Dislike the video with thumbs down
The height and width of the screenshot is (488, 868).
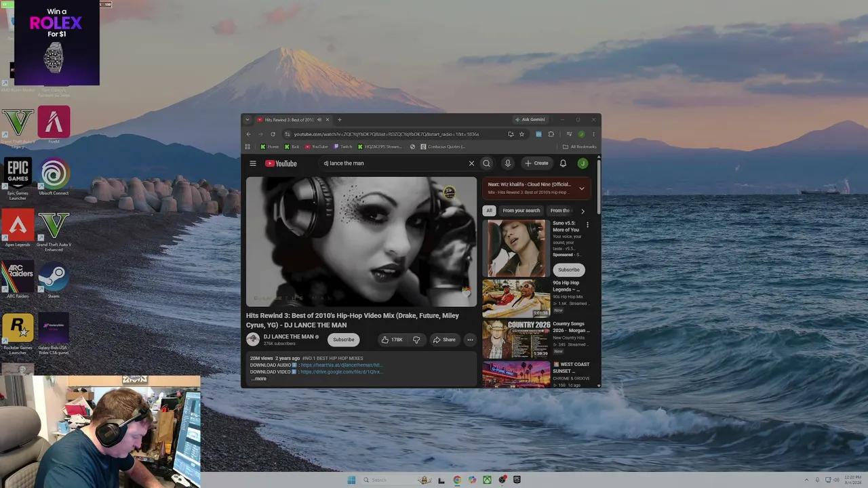(416, 340)
